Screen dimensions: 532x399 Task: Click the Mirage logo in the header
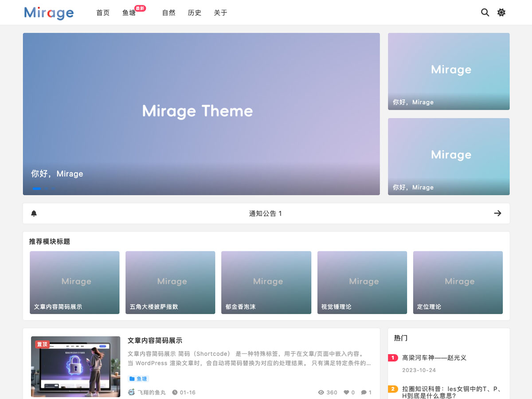49,13
